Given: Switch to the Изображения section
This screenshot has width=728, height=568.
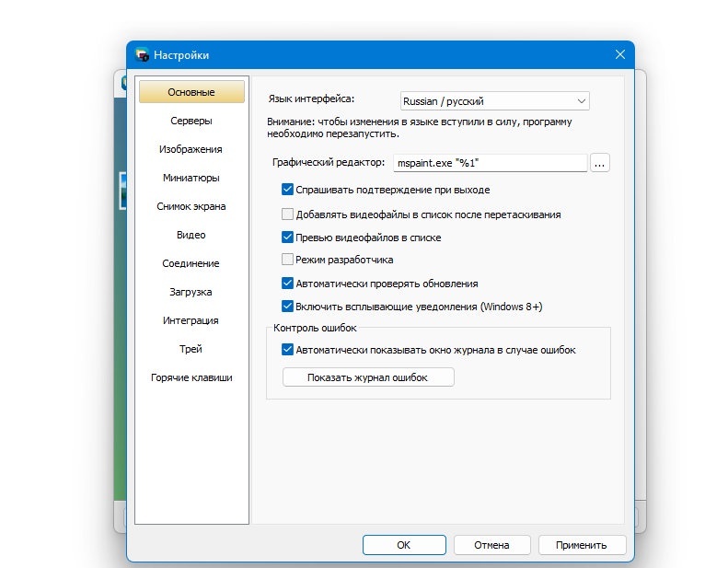Looking at the screenshot, I should [x=191, y=149].
